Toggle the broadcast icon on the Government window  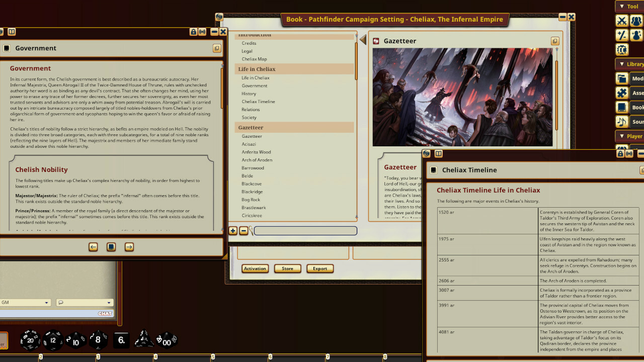tap(203, 31)
